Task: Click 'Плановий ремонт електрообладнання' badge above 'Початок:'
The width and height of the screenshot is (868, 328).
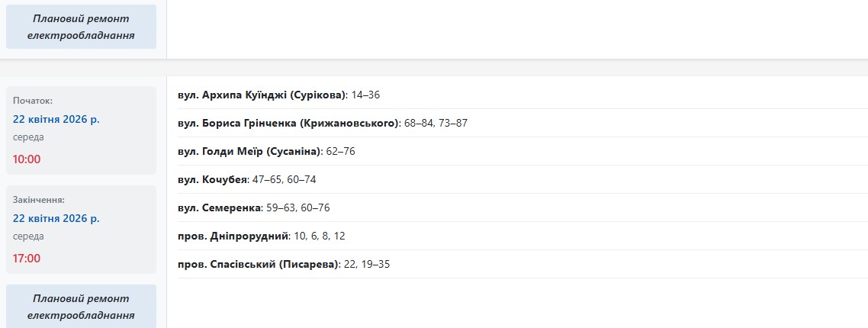Action: pos(81,27)
